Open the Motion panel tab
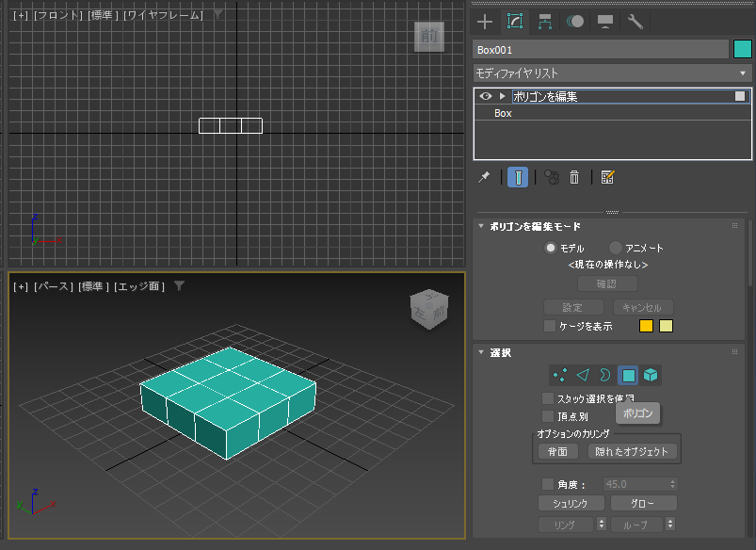Image resolution: width=756 pixels, height=550 pixels. 575,22
